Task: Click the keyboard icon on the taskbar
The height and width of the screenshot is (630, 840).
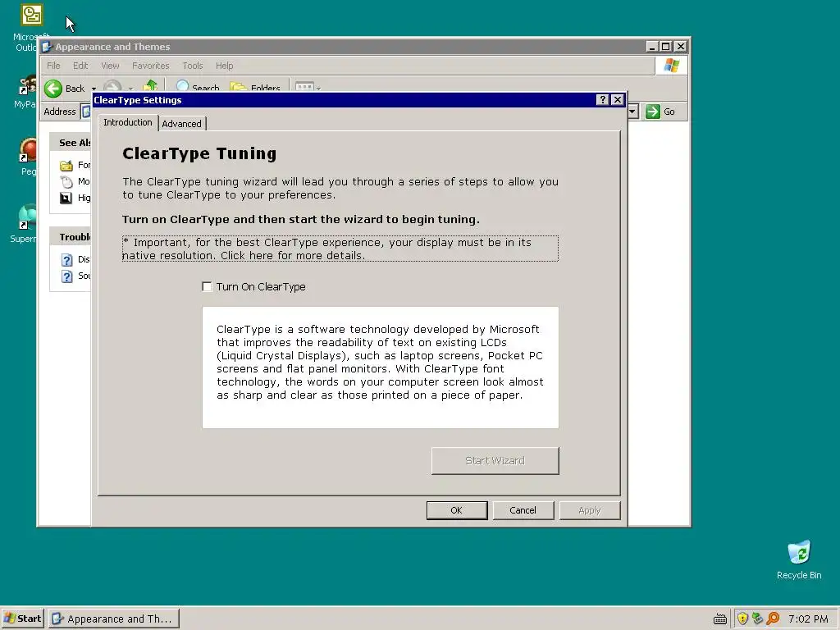Action: [x=720, y=619]
